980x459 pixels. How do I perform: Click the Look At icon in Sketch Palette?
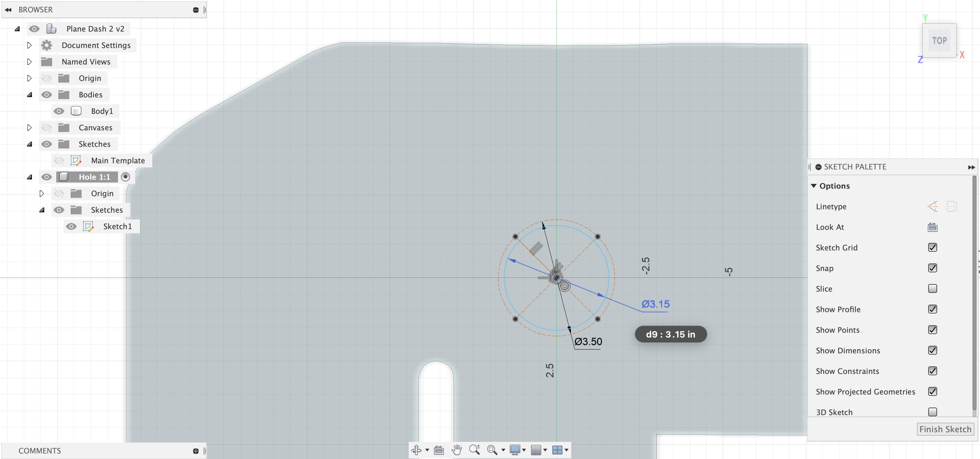(932, 227)
